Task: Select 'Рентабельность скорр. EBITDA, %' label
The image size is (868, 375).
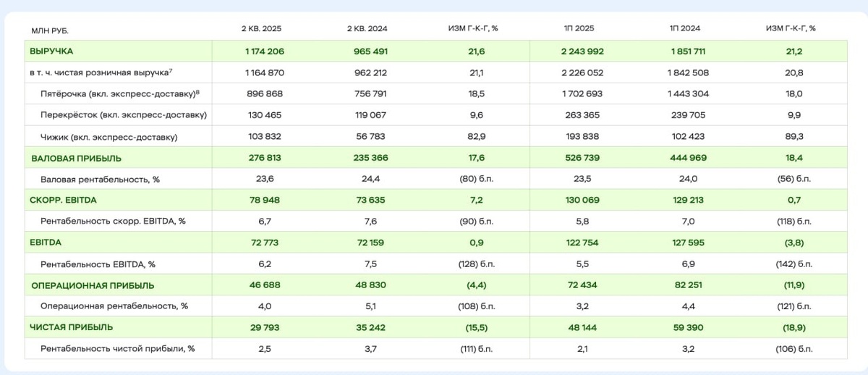Action: click(x=114, y=222)
